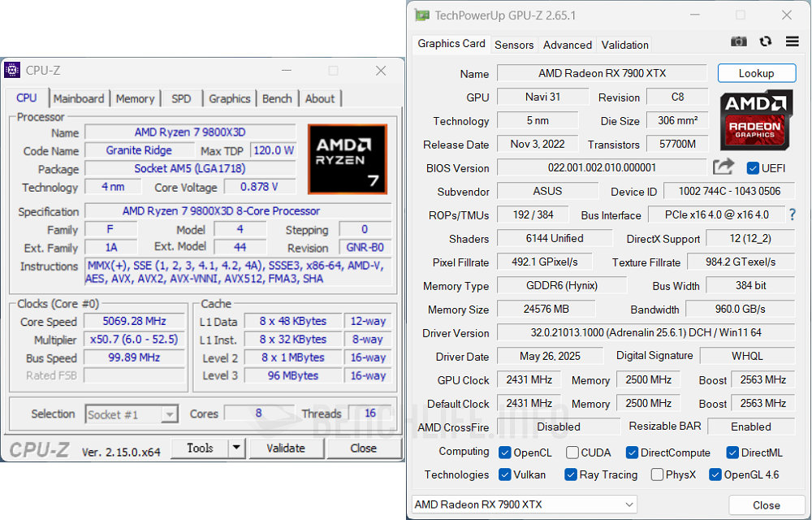Click the Close button in CPU-Z

tap(363, 448)
